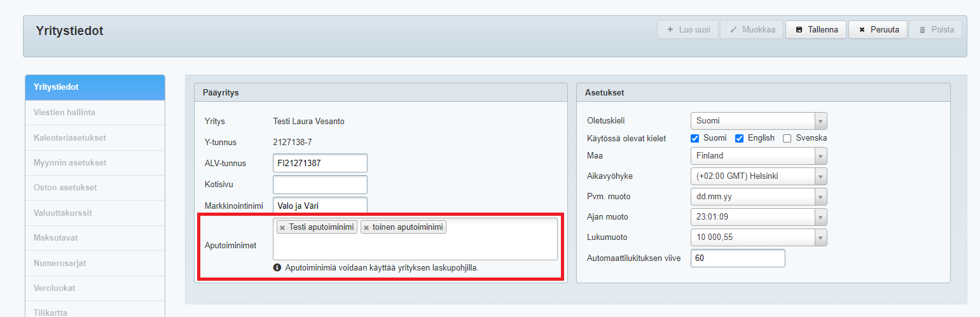The image size is (980, 317).
Task: Click the info icon under Aputoiminimet
Action: 277,268
